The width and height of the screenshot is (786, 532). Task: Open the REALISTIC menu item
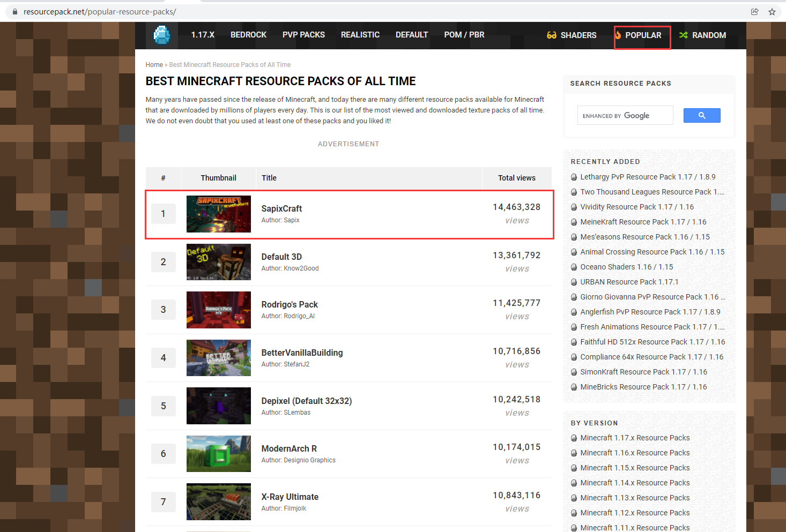(x=360, y=35)
